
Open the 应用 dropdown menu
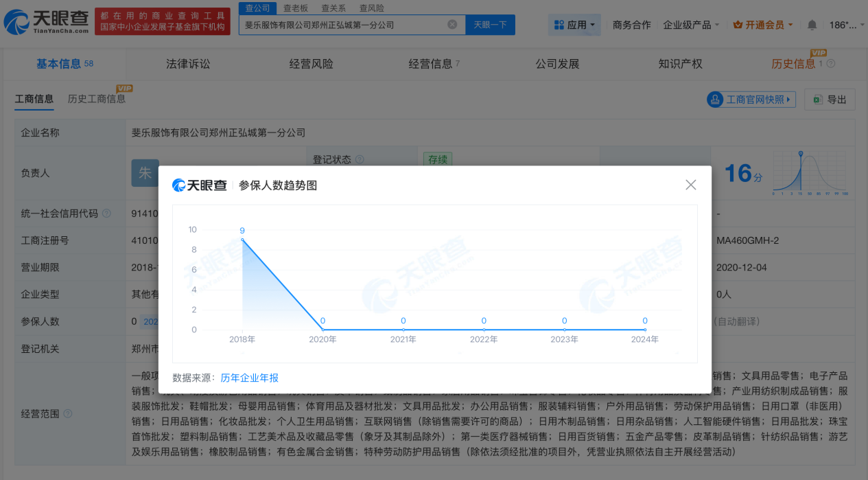(575, 25)
